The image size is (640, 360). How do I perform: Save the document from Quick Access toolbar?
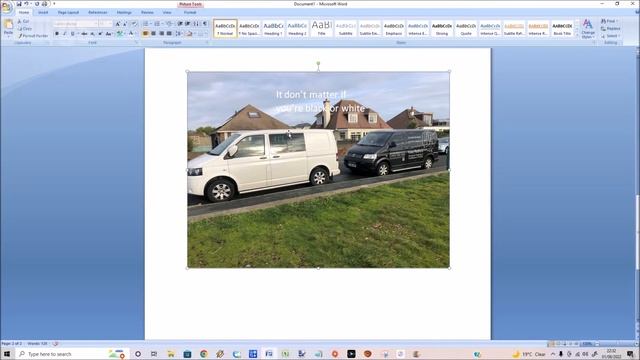coord(19,4)
